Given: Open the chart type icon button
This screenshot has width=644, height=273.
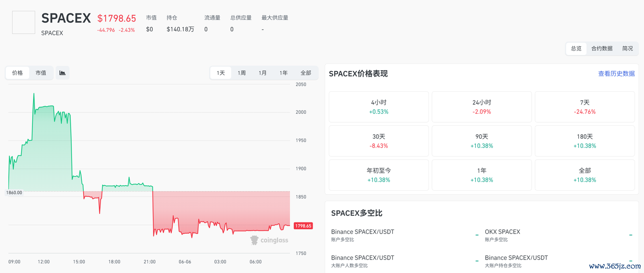Looking at the screenshot, I should pyautogui.click(x=63, y=73).
